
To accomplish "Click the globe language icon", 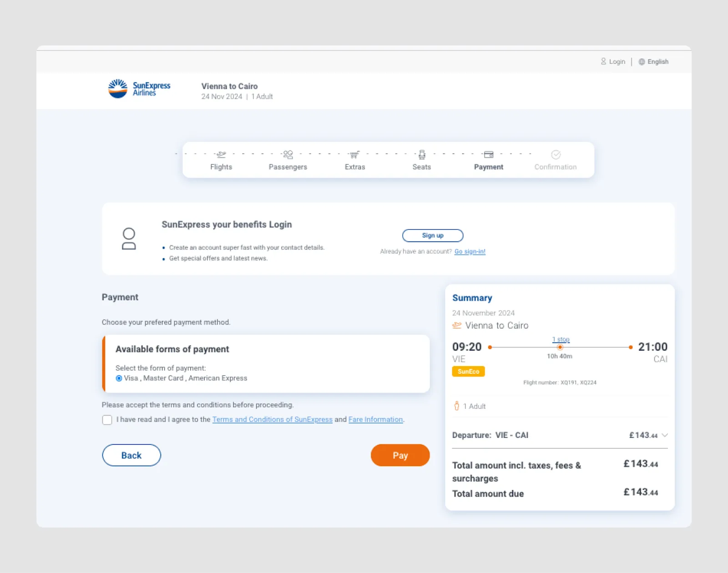I will pyautogui.click(x=642, y=62).
